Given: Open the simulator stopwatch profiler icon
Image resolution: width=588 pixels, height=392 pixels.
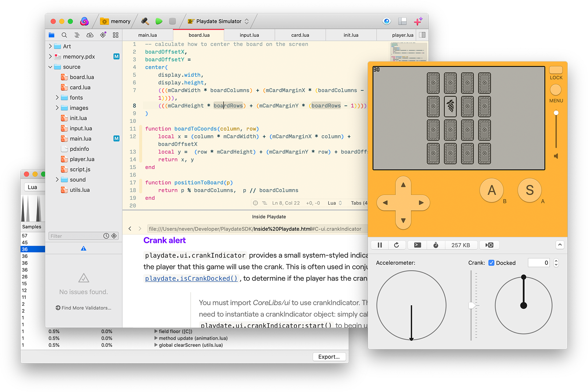Looking at the screenshot, I should (435, 245).
